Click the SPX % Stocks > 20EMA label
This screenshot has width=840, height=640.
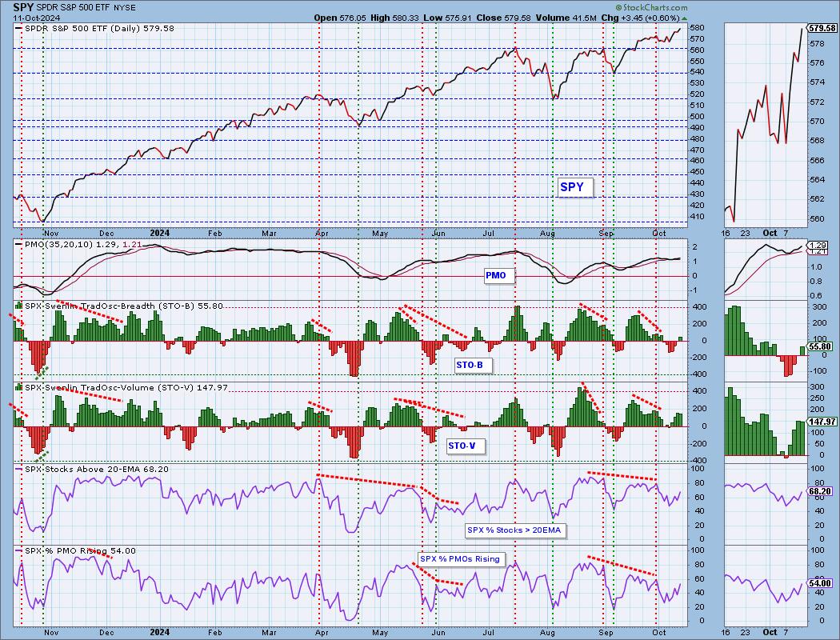[x=514, y=530]
